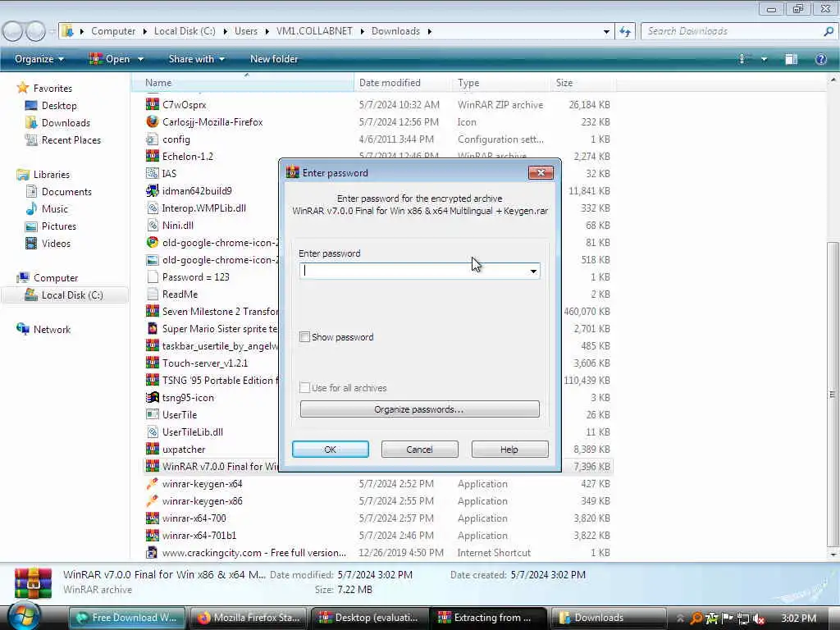The image size is (840, 630).
Task: Open Explorer help icon
Action: point(820,59)
